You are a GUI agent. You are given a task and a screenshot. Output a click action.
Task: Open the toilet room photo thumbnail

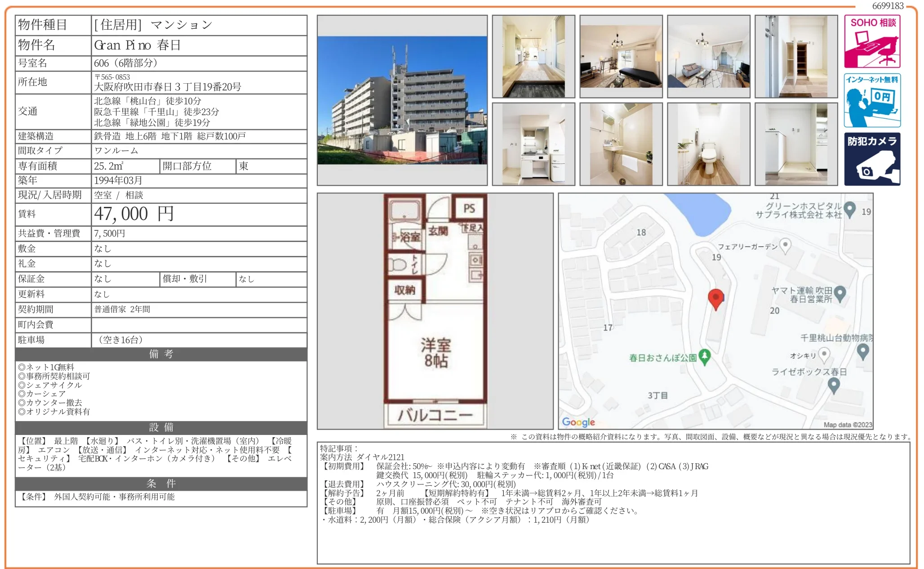[x=708, y=144]
